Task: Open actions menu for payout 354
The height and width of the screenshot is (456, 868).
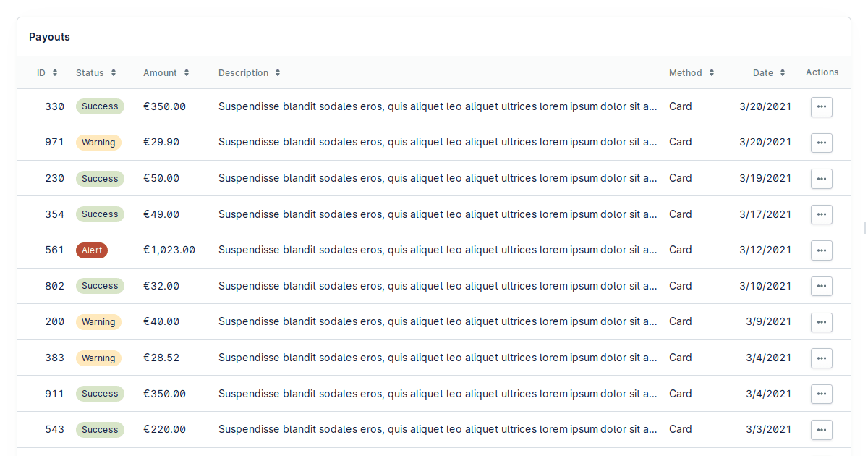Action: pos(821,214)
